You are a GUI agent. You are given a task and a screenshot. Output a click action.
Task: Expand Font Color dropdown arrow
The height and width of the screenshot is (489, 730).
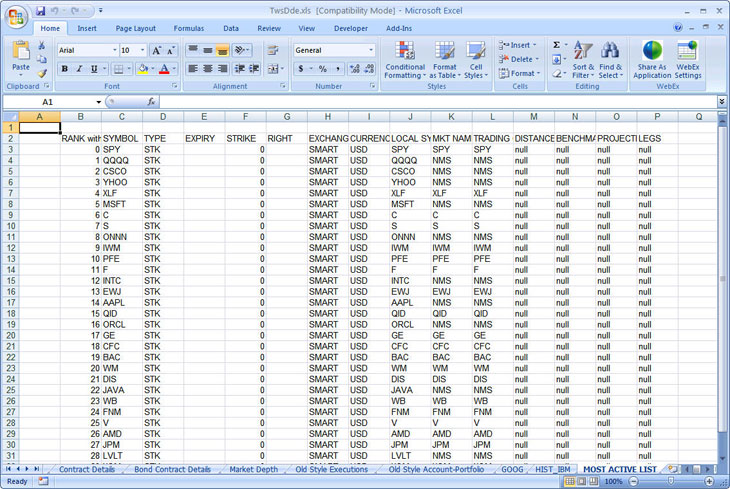point(174,69)
